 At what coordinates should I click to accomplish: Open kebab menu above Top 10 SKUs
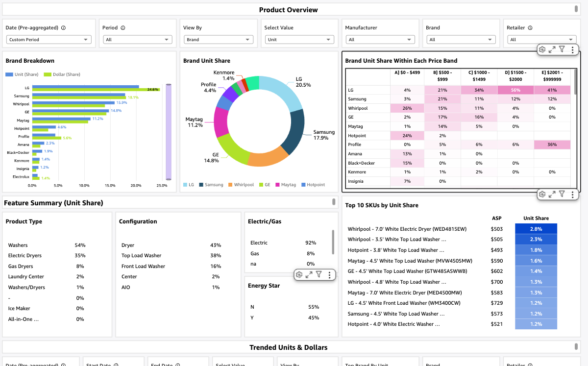click(x=572, y=194)
